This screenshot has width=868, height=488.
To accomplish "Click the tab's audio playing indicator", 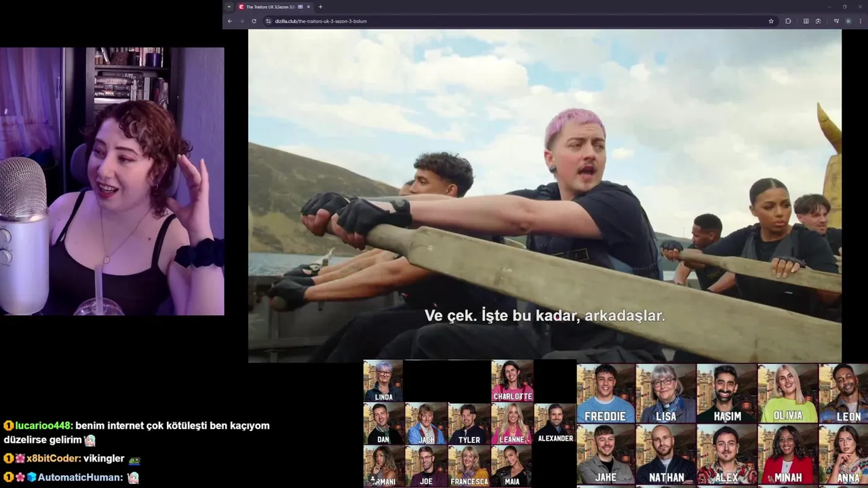I will [x=300, y=7].
